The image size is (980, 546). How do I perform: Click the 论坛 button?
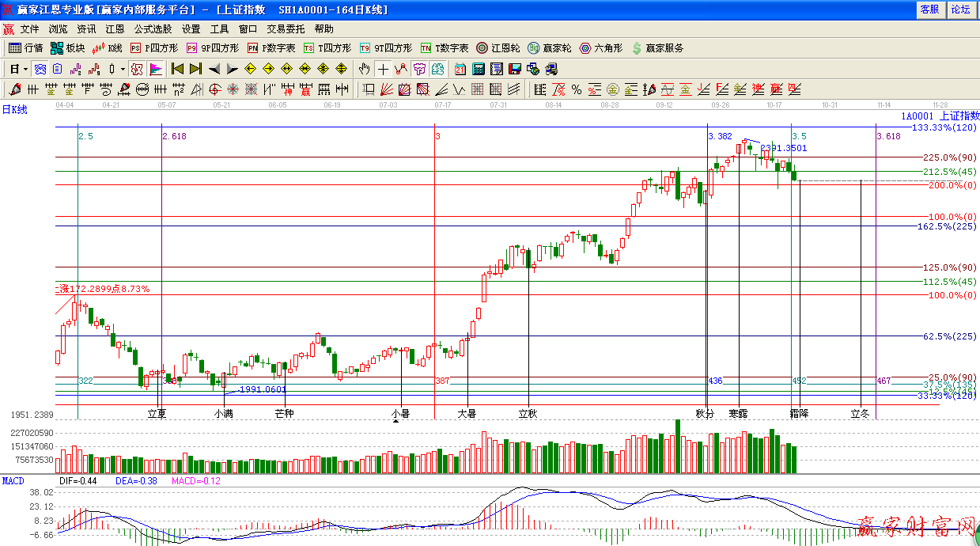pos(960,9)
